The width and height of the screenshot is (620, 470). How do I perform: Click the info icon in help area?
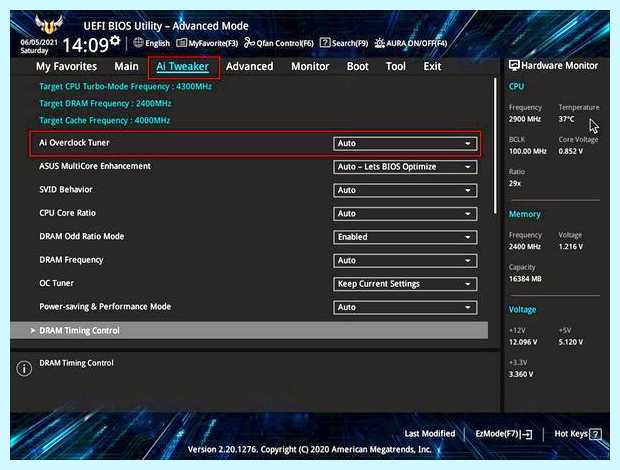click(24, 368)
